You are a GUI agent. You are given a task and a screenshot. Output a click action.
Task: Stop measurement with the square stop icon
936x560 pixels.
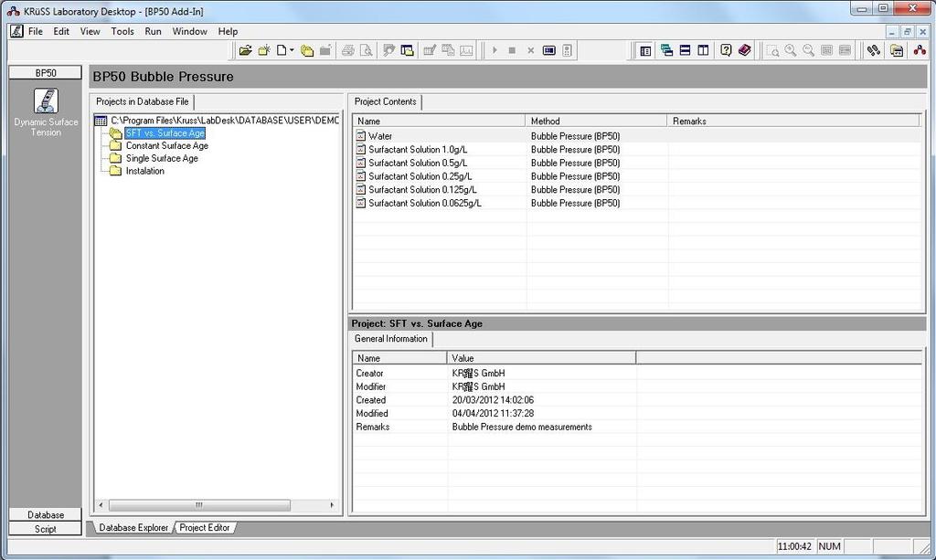click(x=512, y=50)
